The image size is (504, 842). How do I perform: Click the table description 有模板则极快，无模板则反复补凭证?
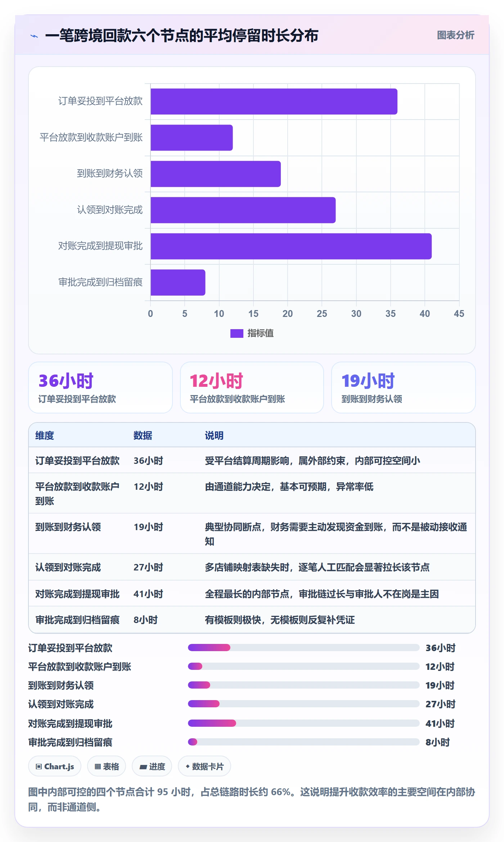[280, 620]
